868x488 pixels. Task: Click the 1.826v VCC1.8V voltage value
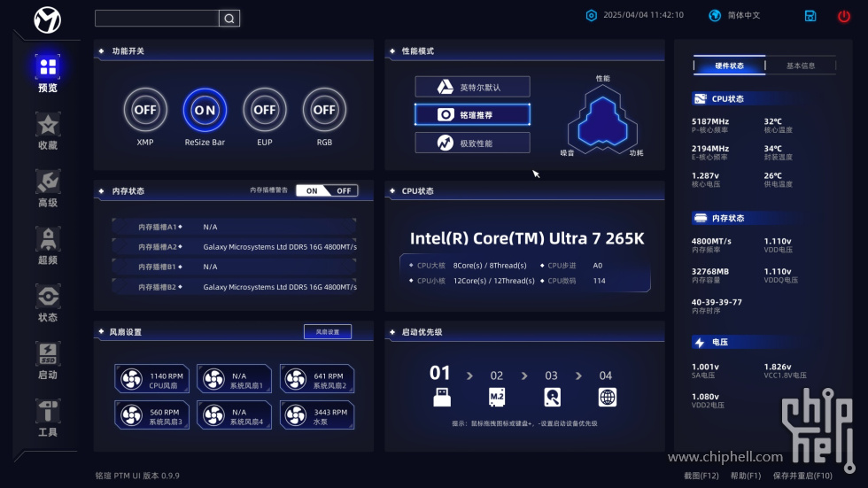(x=778, y=367)
